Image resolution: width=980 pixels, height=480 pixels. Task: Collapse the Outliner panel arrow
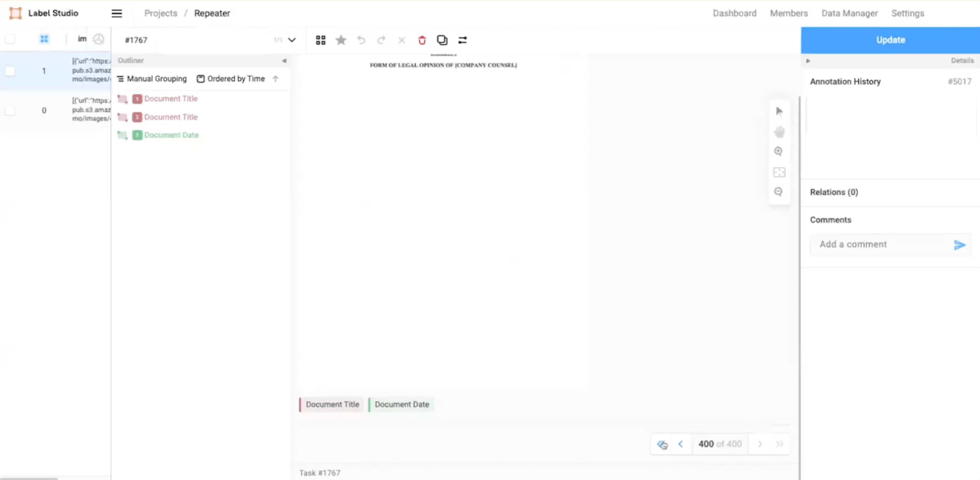tap(284, 60)
